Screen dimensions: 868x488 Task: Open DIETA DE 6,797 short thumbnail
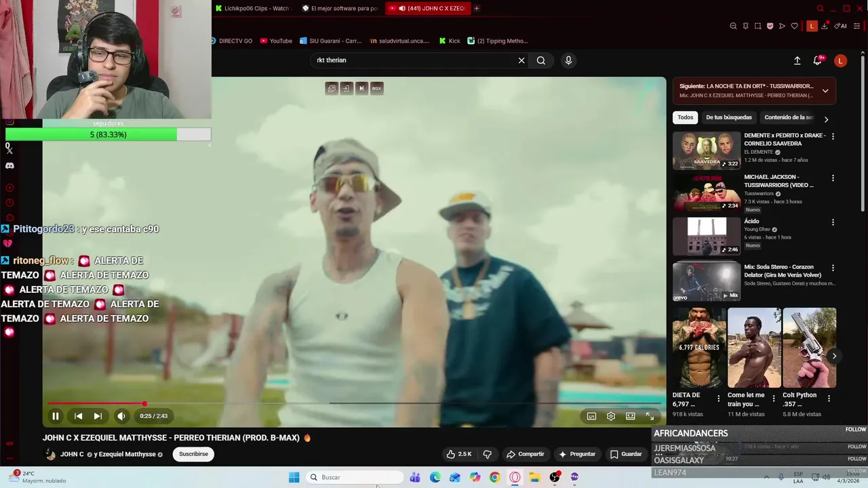pos(699,348)
